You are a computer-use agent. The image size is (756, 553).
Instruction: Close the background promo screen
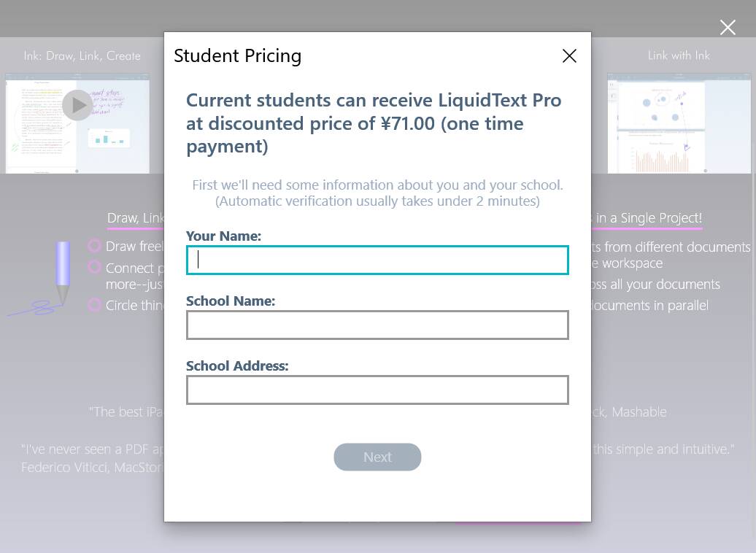[x=728, y=28]
